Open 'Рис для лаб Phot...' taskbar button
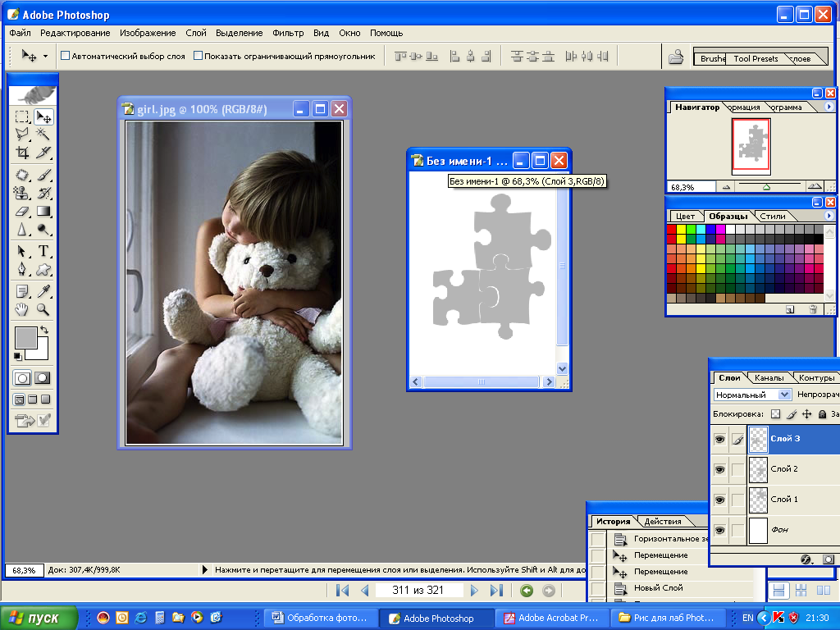Screen dimensions: 840x630 tap(668, 618)
